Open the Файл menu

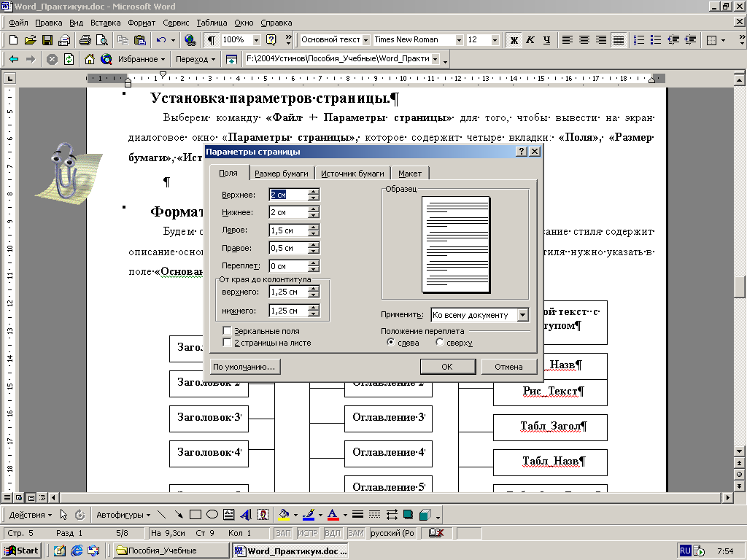click(18, 23)
